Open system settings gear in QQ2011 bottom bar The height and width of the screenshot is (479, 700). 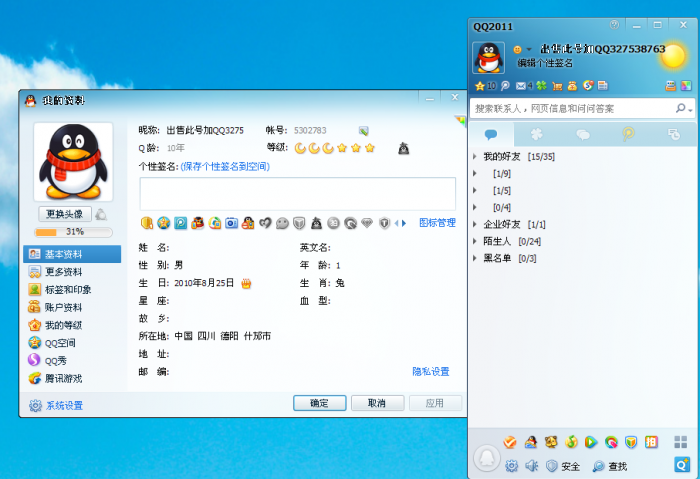pyautogui.click(x=511, y=466)
